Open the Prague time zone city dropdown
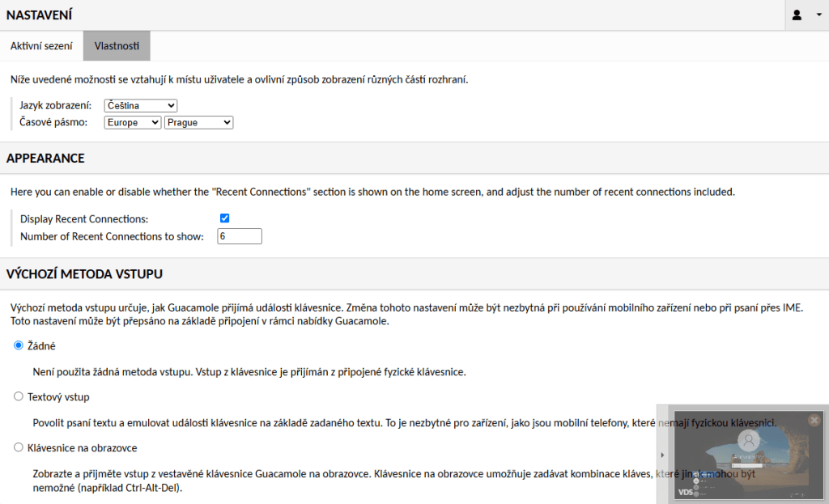Screen dimensions: 829x504 pos(199,123)
